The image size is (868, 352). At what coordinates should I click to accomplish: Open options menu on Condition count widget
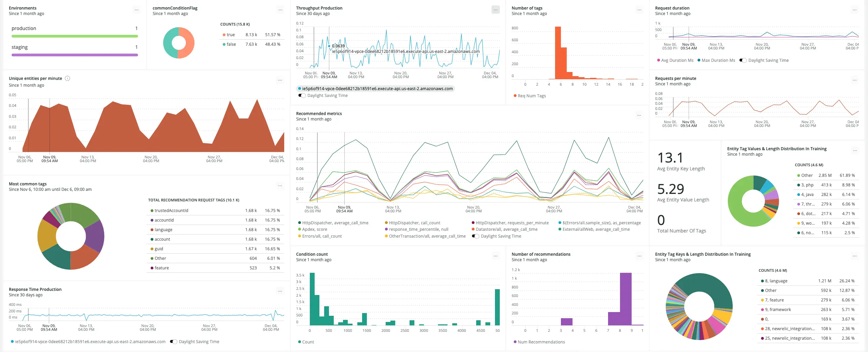click(x=495, y=255)
